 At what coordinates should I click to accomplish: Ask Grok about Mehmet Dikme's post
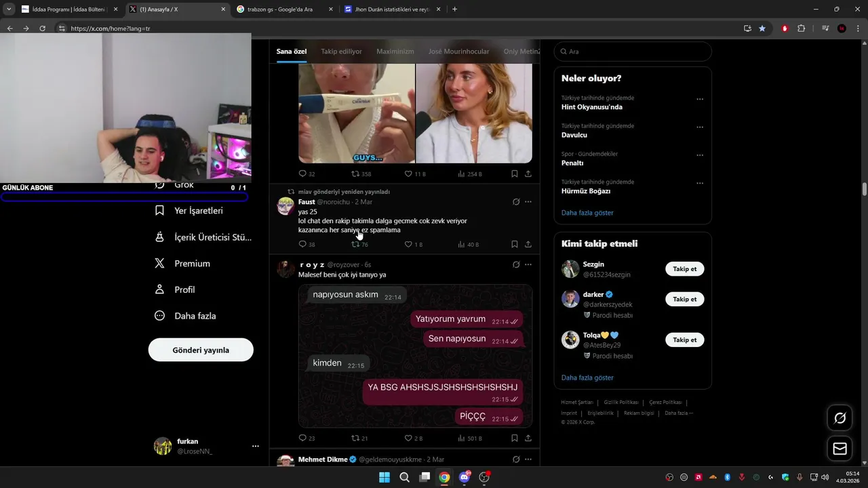516,459
